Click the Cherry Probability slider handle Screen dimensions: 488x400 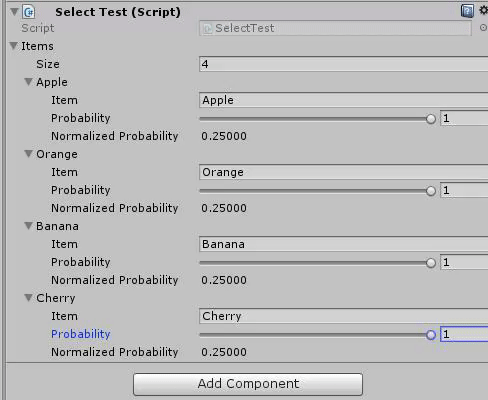(431, 335)
